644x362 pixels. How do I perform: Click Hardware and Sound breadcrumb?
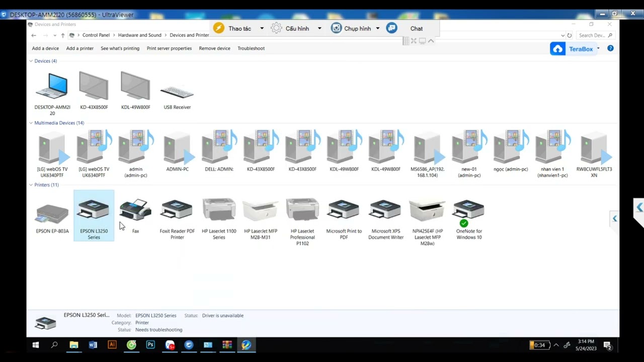click(140, 35)
